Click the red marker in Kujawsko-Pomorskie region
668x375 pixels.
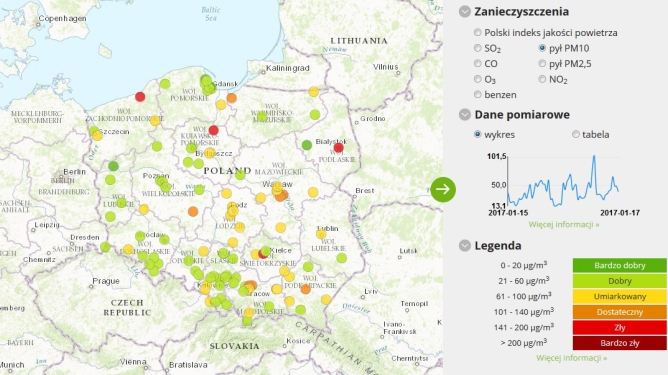coord(213,130)
